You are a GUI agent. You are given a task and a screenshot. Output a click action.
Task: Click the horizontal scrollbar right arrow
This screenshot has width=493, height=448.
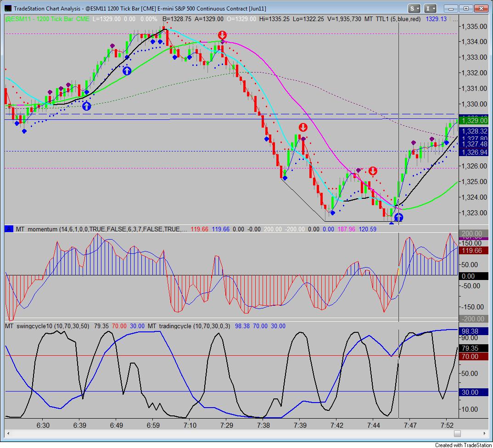(x=485, y=433)
